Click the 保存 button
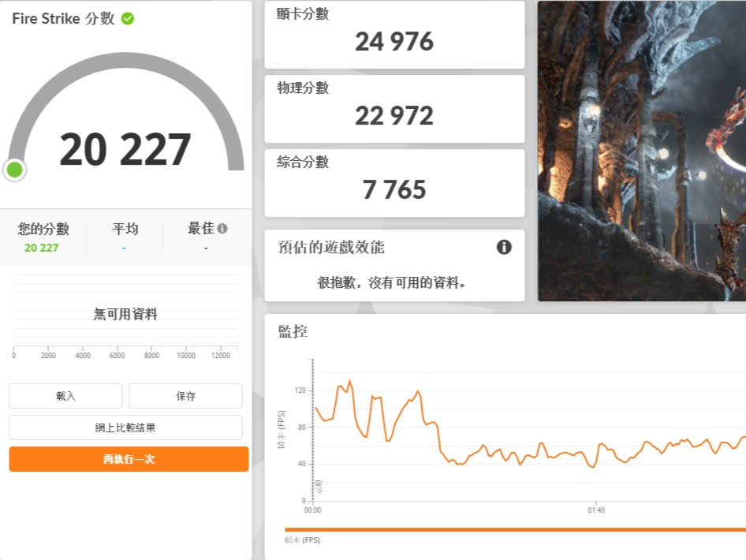 pos(185,396)
